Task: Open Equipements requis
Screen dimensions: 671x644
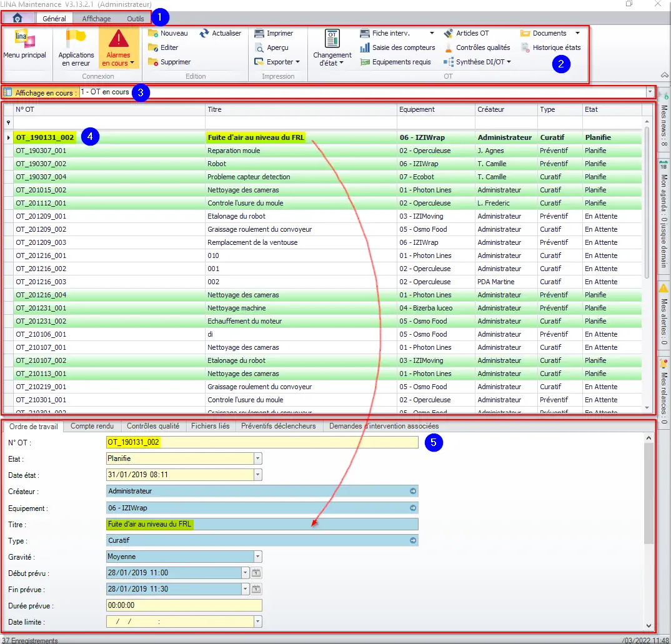Action: coord(395,62)
